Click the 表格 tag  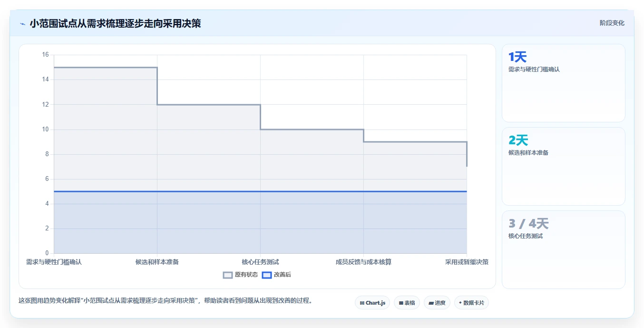click(407, 303)
